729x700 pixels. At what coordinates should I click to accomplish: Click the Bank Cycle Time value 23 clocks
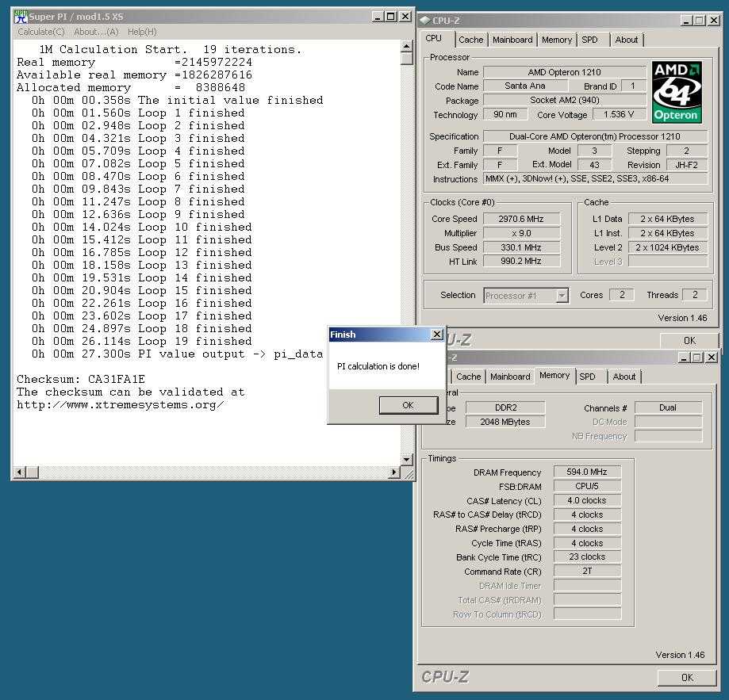[587, 557]
